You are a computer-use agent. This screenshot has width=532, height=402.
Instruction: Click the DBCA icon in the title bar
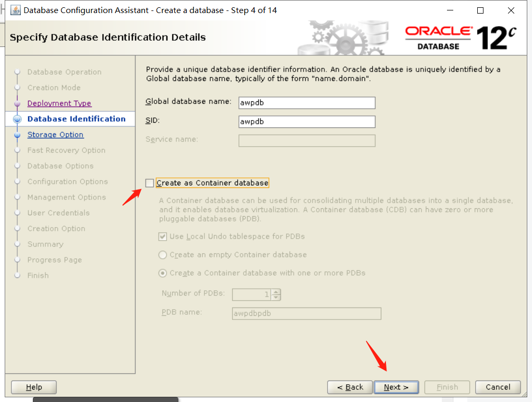(15, 10)
